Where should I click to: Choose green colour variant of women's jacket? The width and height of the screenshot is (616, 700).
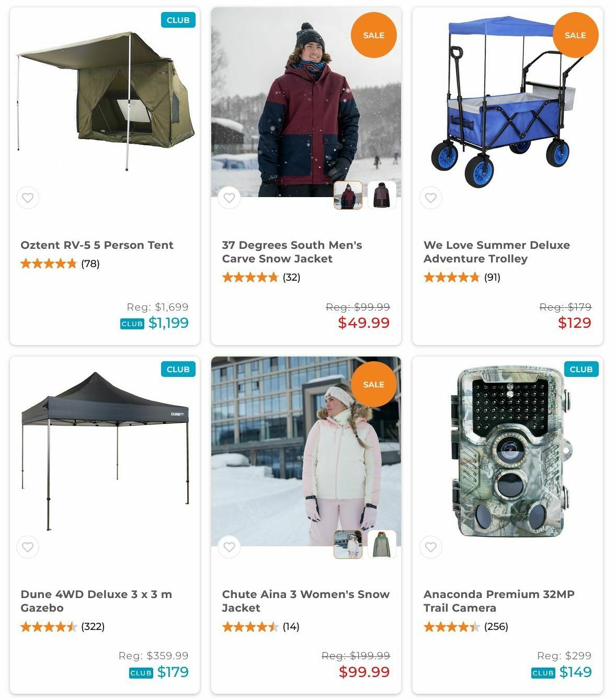coord(382,545)
